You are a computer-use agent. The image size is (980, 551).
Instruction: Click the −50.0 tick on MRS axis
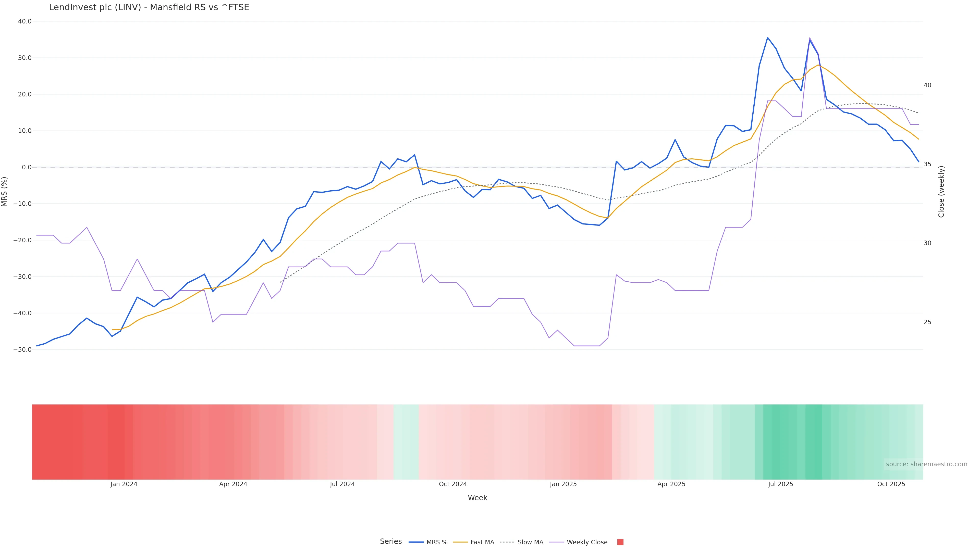tap(22, 349)
